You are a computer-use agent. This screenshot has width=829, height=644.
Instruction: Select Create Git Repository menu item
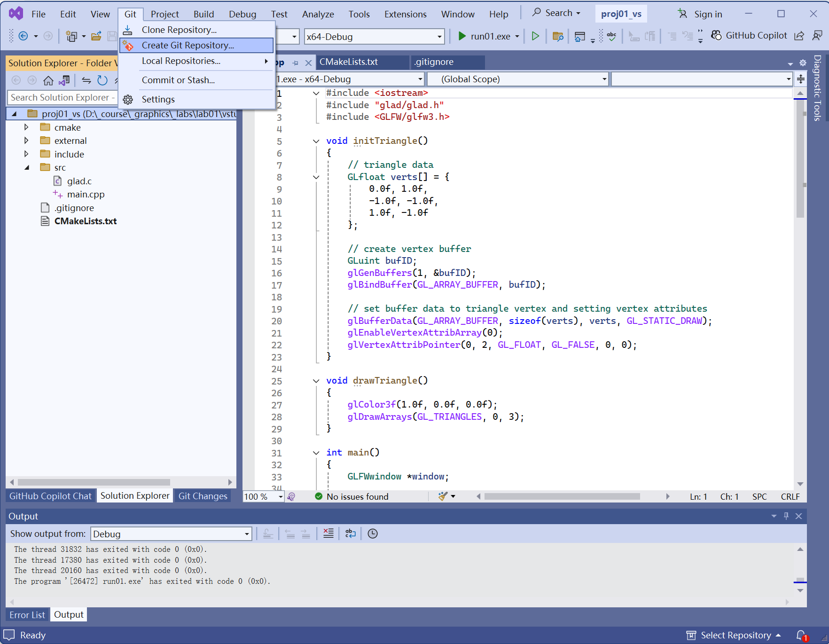click(x=188, y=46)
